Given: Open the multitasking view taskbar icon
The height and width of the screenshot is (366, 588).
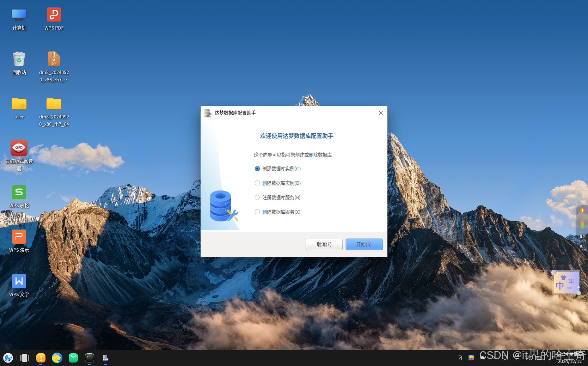Looking at the screenshot, I should pos(25,358).
